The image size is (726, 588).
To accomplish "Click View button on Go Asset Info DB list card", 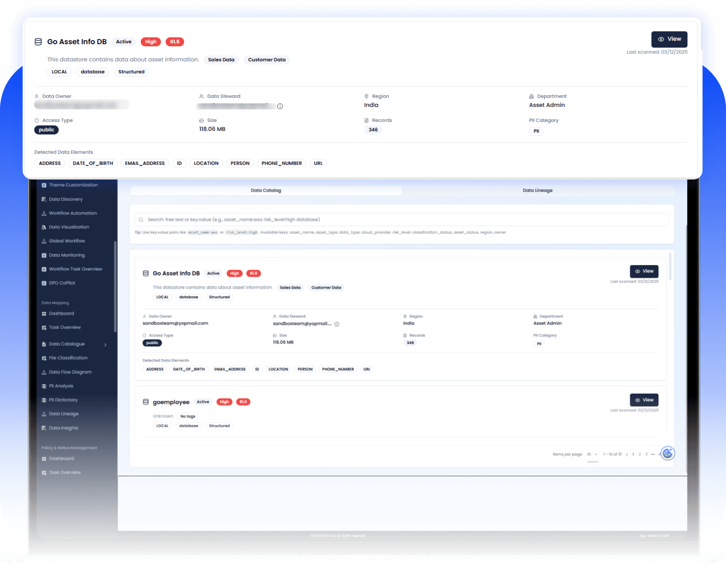I will point(644,272).
